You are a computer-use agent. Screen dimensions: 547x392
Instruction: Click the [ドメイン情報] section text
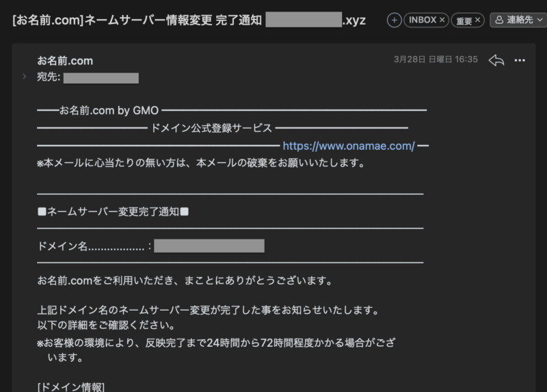click(x=71, y=387)
